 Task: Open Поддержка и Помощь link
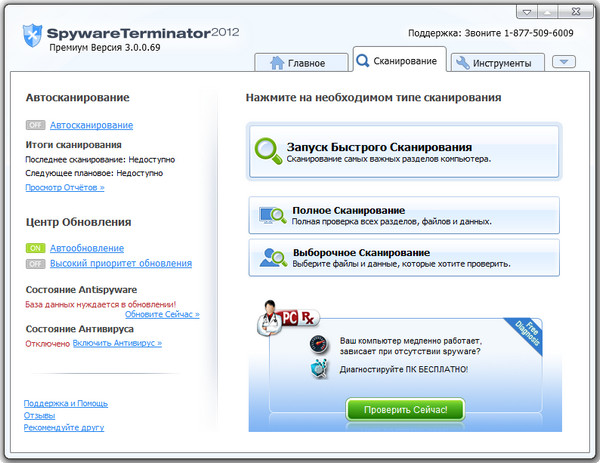pyautogui.click(x=65, y=403)
